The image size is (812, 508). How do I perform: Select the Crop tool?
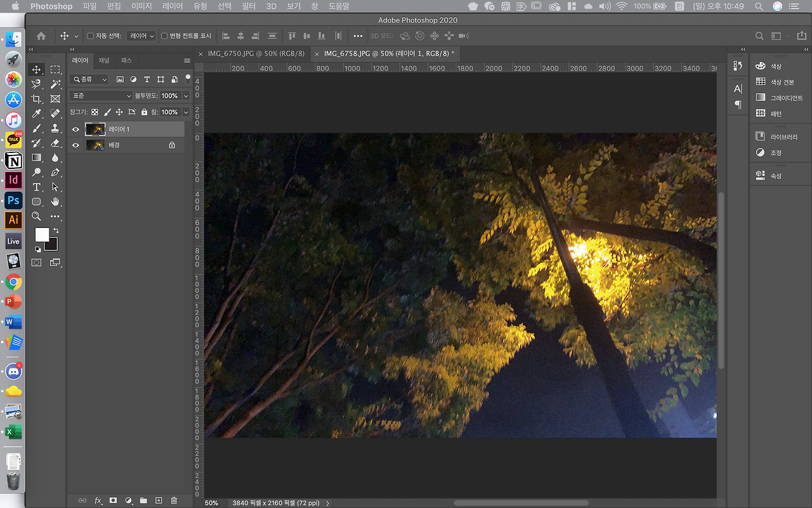pos(37,98)
